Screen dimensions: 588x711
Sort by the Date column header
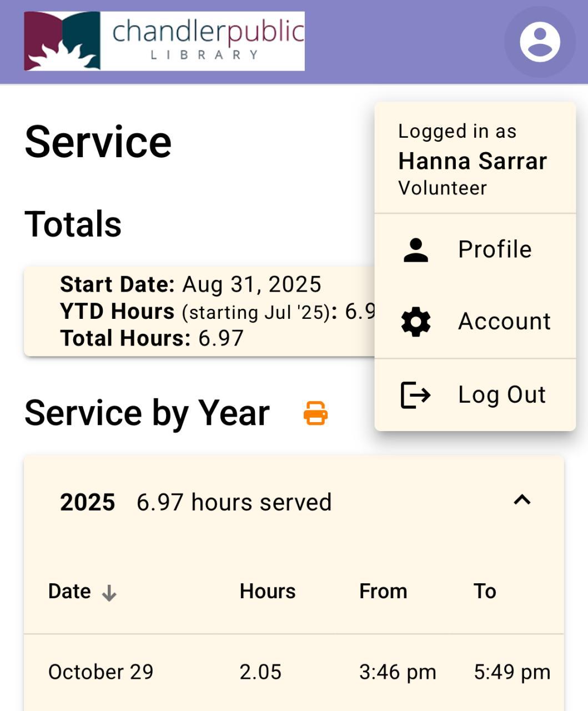coord(70,592)
